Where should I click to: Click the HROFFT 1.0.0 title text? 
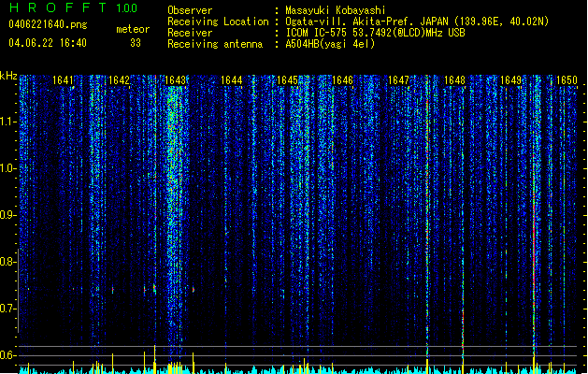coord(74,7)
